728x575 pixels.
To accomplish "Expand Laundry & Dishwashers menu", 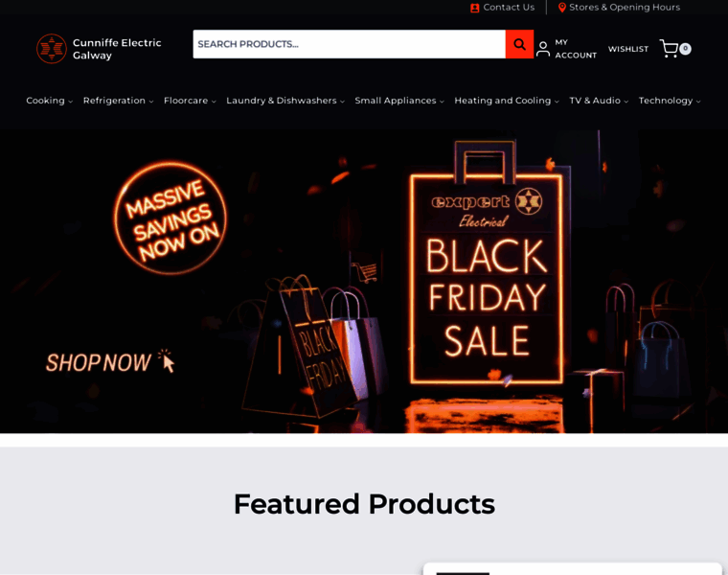I will point(285,101).
